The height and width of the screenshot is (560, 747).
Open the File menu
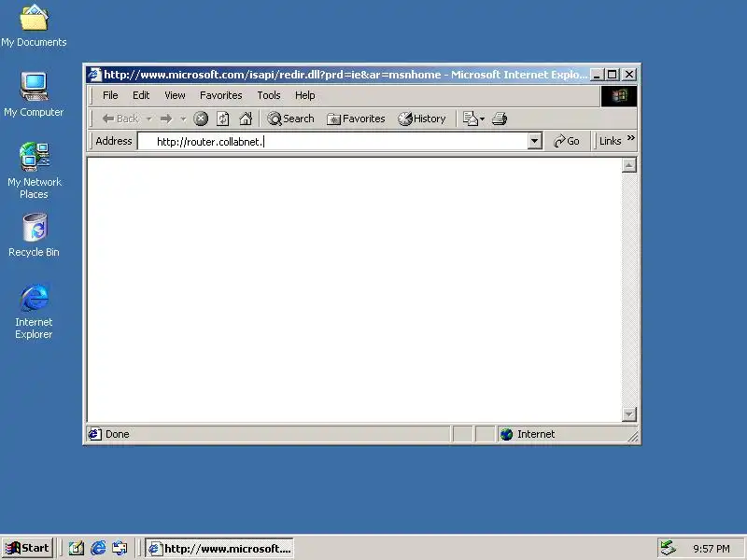coord(110,95)
